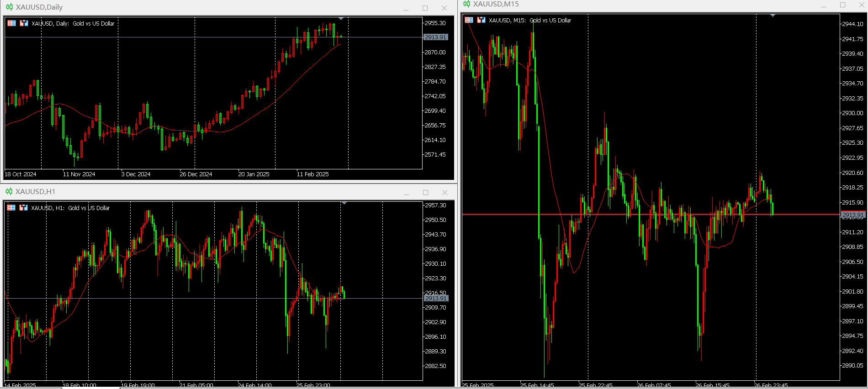Minimize the XAUUSD,H1 chart window
The width and height of the screenshot is (868, 389).
coord(406,192)
